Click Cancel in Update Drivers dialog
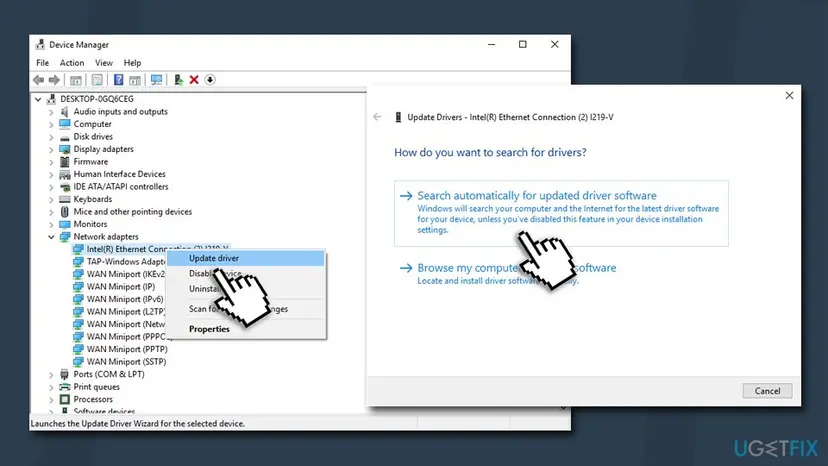The image size is (828, 466). coord(767,391)
